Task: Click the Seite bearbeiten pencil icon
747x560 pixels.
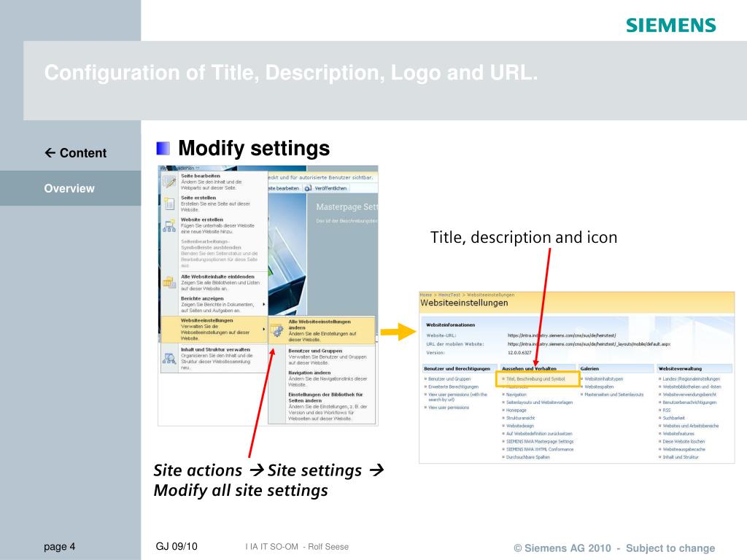Action: pos(169,182)
